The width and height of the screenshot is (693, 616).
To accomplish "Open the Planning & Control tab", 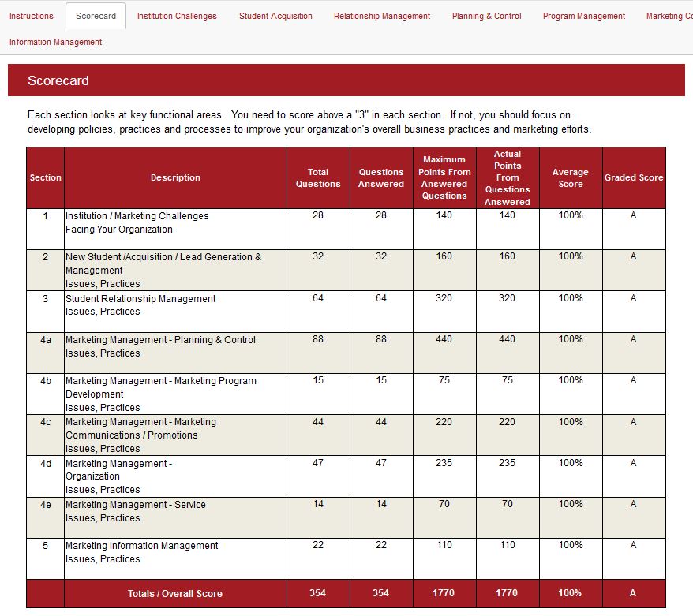I will [x=487, y=16].
